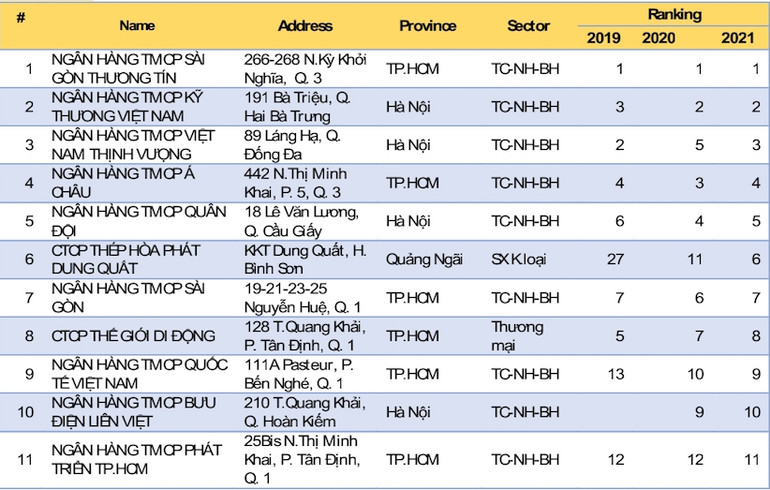Click the 2021 ranking sub-header
Image resolution: width=770 pixels, height=490 pixels.
(x=738, y=38)
